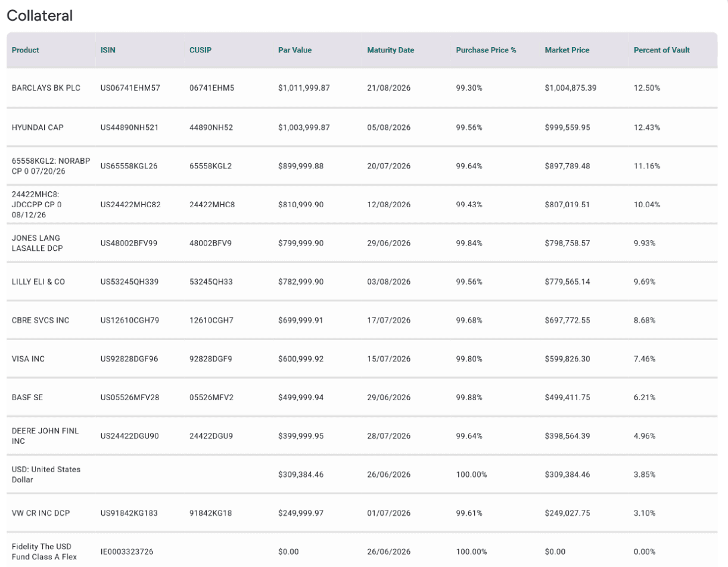Click the VISA INC product cell
This screenshot has width=728, height=567.
point(29,359)
